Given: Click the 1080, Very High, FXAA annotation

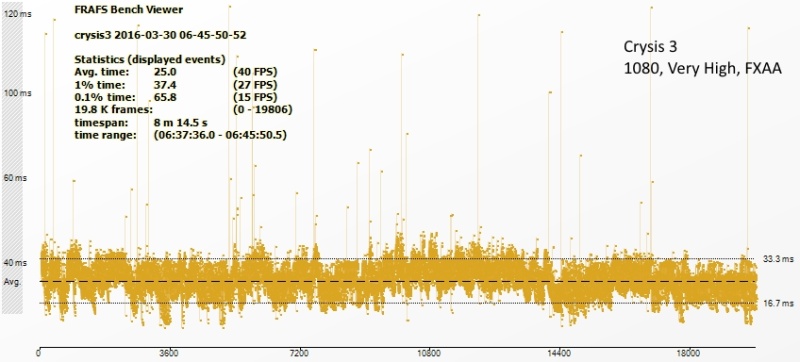Looking at the screenshot, I should (703, 69).
